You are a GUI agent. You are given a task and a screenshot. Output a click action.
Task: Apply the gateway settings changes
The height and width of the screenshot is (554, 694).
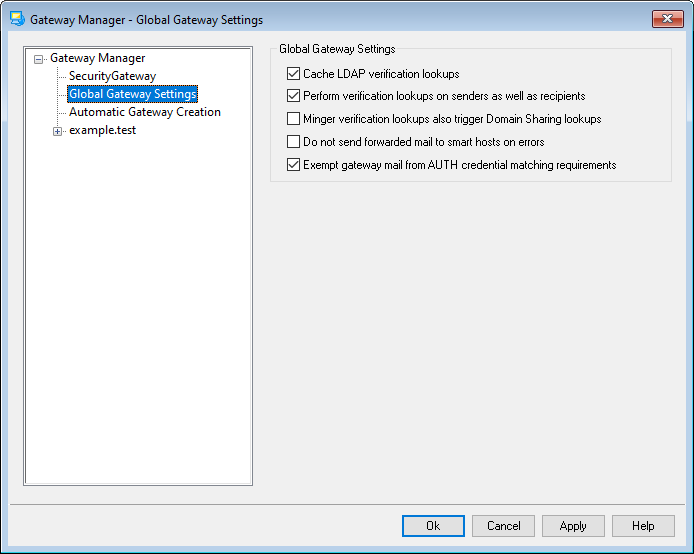(x=573, y=526)
